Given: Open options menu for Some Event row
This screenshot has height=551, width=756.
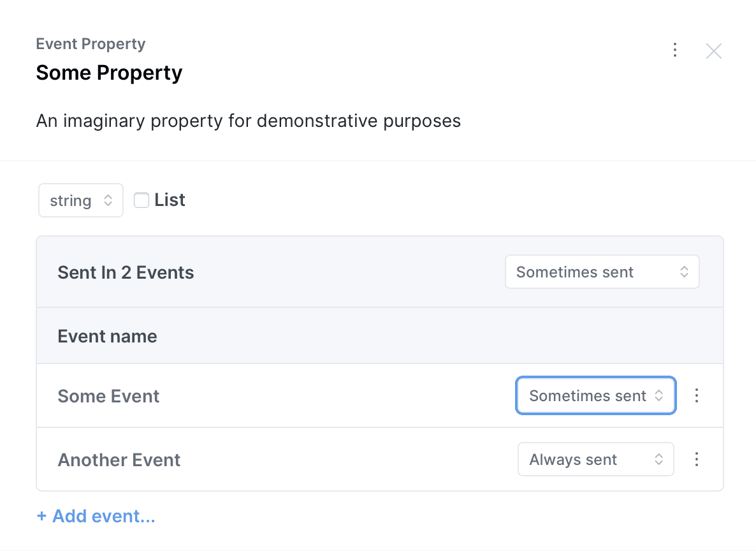Looking at the screenshot, I should (697, 395).
